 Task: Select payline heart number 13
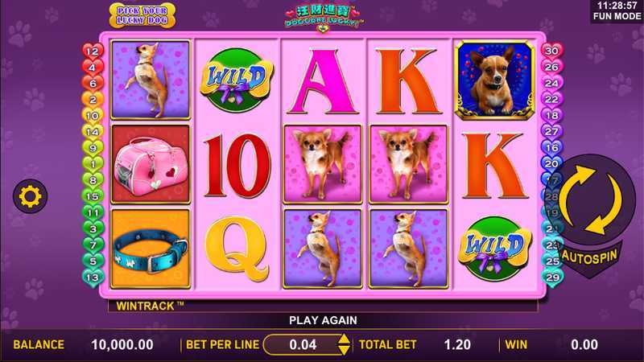coord(93,278)
